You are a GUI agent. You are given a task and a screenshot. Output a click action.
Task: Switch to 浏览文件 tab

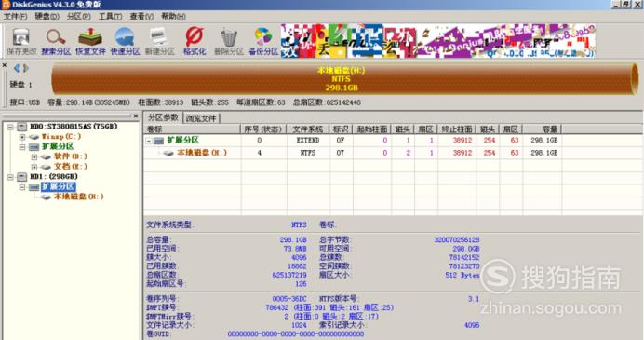pyautogui.click(x=201, y=118)
